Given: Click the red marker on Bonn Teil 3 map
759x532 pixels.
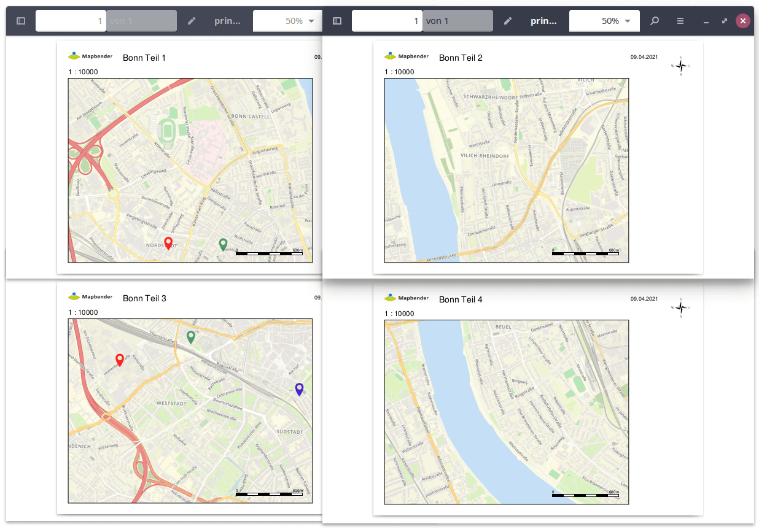Looking at the screenshot, I should point(120,360).
